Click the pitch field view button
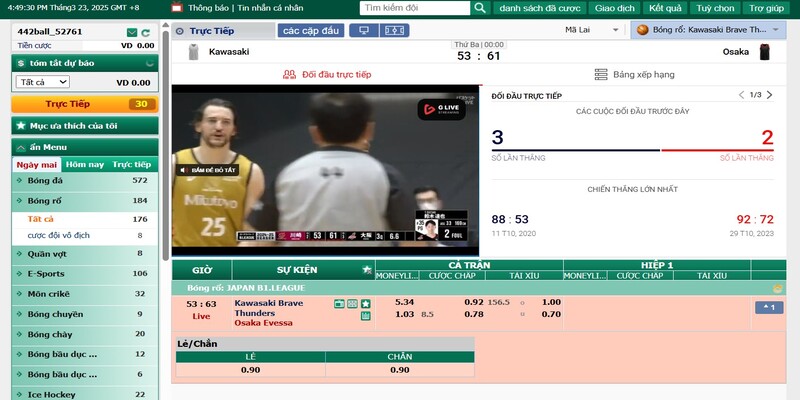The height and width of the screenshot is (400, 800). point(394,31)
